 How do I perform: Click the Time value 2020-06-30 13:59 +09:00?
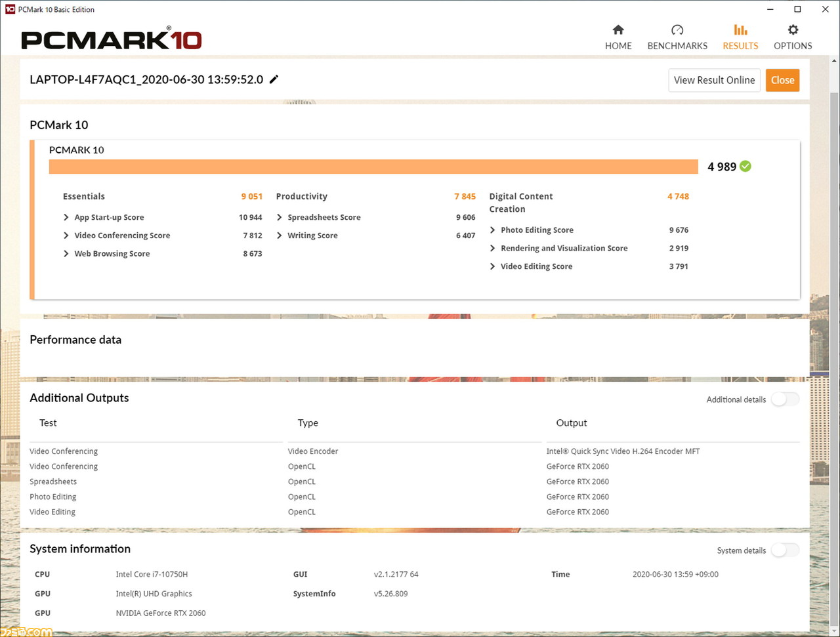click(675, 574)
